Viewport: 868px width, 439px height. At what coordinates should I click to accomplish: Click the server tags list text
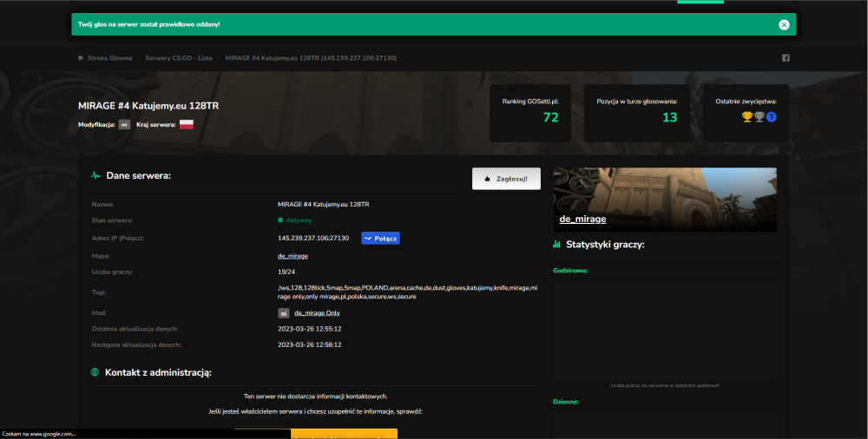pos(407,292)
